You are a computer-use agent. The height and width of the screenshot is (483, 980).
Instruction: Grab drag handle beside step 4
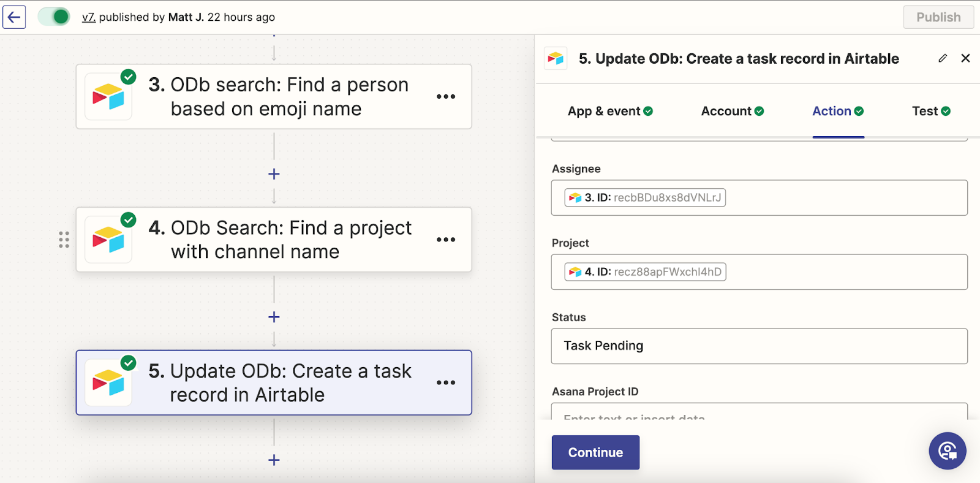64,240
